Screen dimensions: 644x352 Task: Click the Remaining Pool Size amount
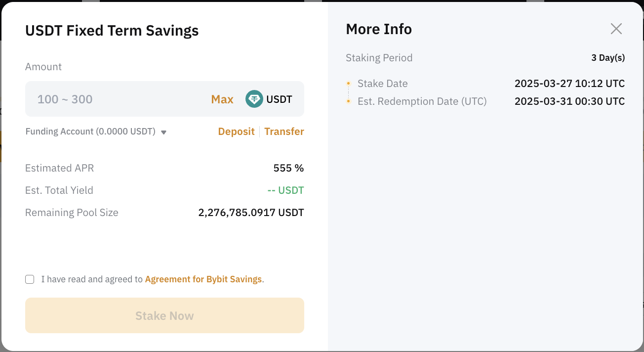tap(251, 213)
